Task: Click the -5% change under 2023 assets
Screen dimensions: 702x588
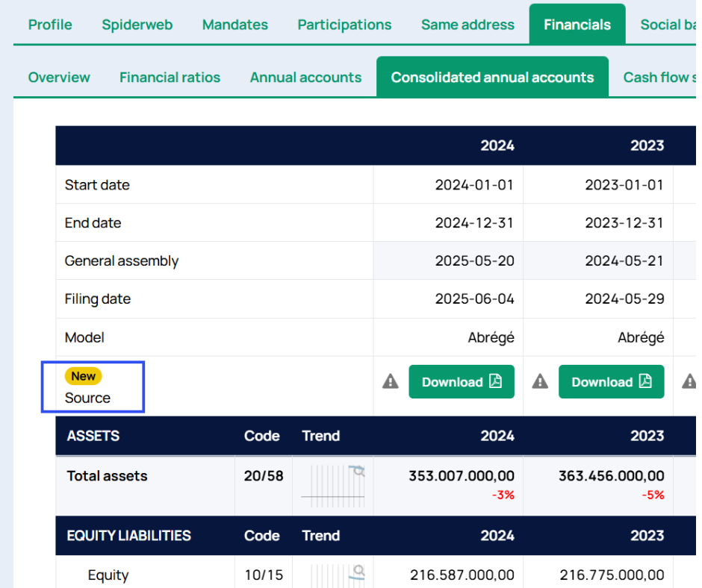Action: coord(653,495)
